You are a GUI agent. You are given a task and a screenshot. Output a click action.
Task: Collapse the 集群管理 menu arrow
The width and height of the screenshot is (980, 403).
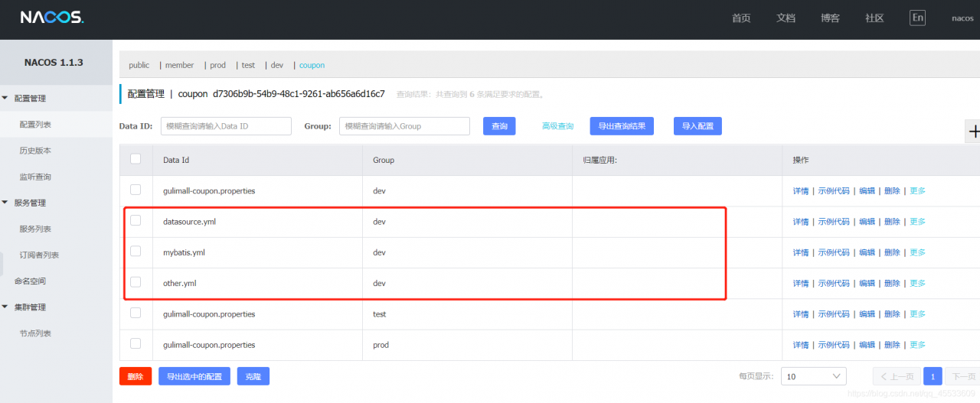(6, 307)
